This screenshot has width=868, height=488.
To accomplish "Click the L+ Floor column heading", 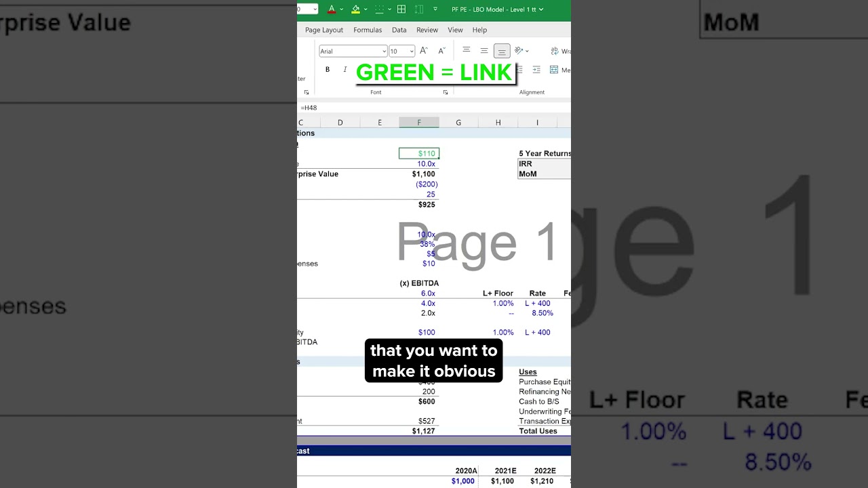I will pos(498,293).
